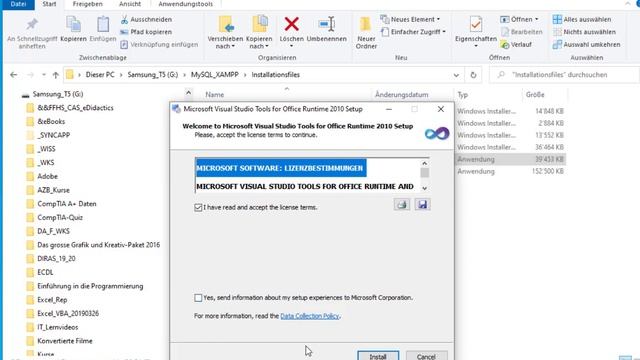Open the Excel_VBA_20190326 folder

pyautogui.click(x=68, y=313)
